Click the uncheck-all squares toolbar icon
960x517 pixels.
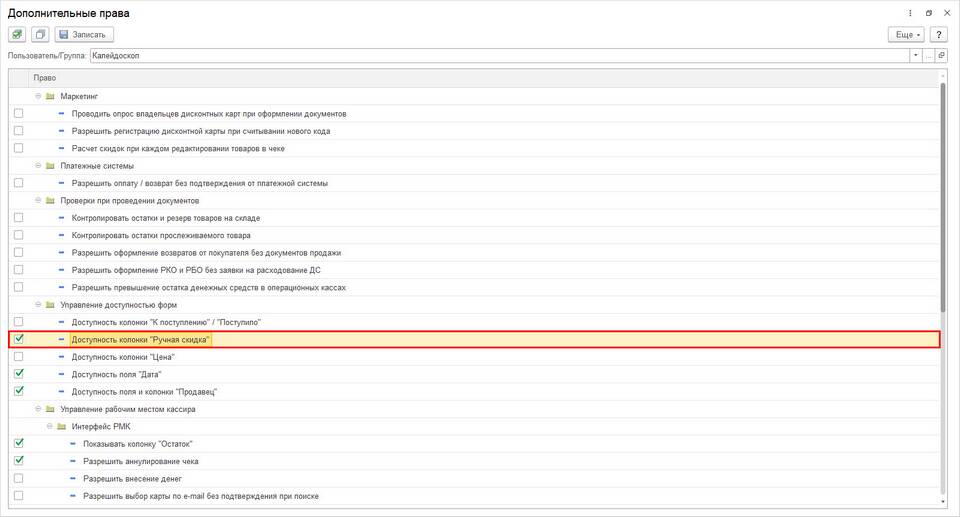pyautogui.click(x=40, y=34)
